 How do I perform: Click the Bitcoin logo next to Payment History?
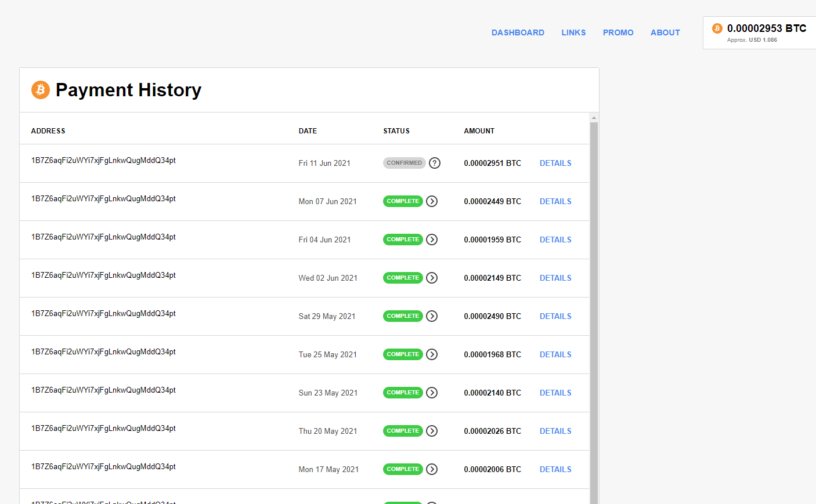pos(41,90)
